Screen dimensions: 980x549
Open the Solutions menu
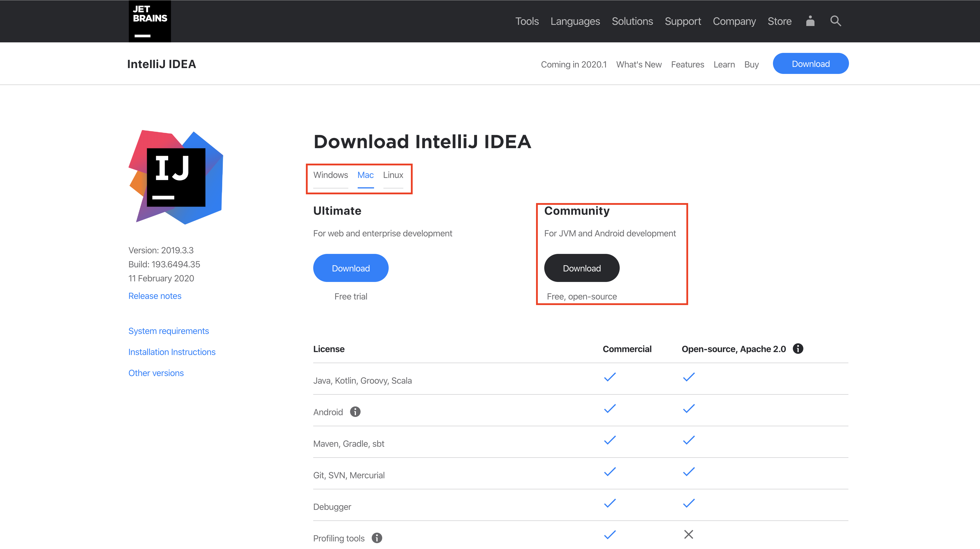(632, 21)
